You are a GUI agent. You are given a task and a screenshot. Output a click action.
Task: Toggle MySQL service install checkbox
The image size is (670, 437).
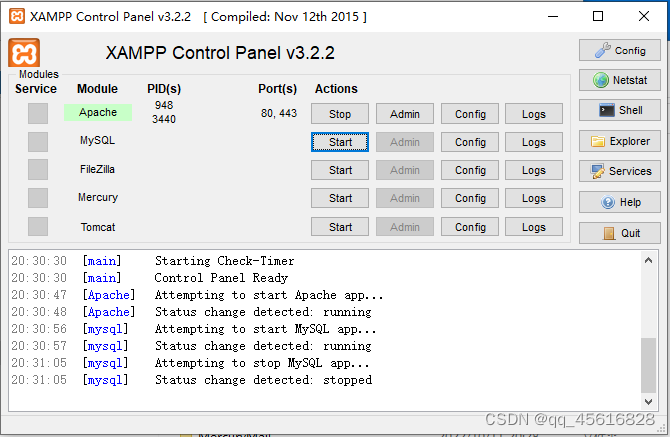tap(38, 142)
